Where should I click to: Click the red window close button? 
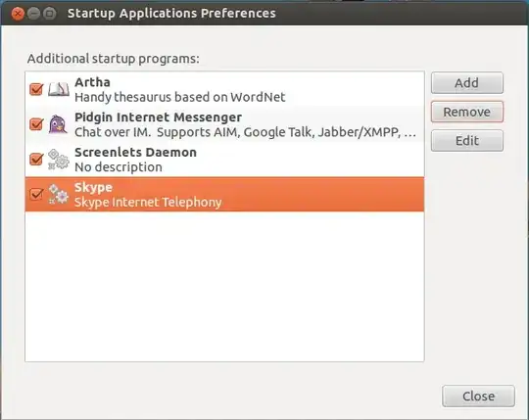[18, 14]
